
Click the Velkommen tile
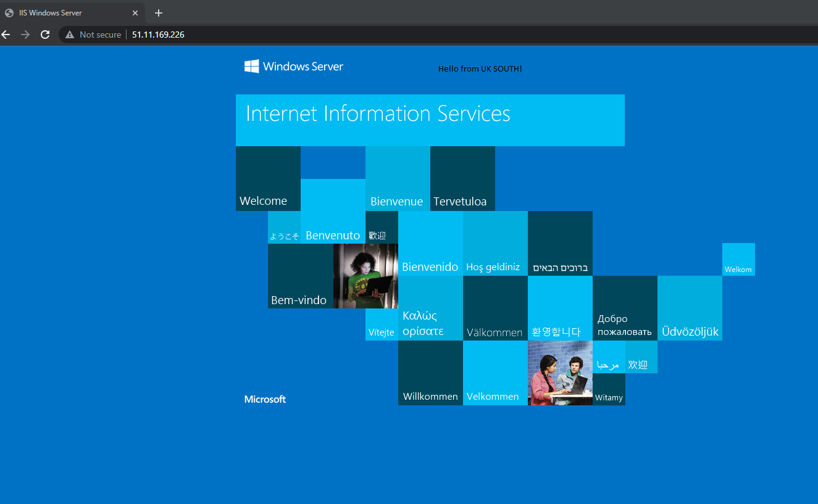tap(495, 373)
